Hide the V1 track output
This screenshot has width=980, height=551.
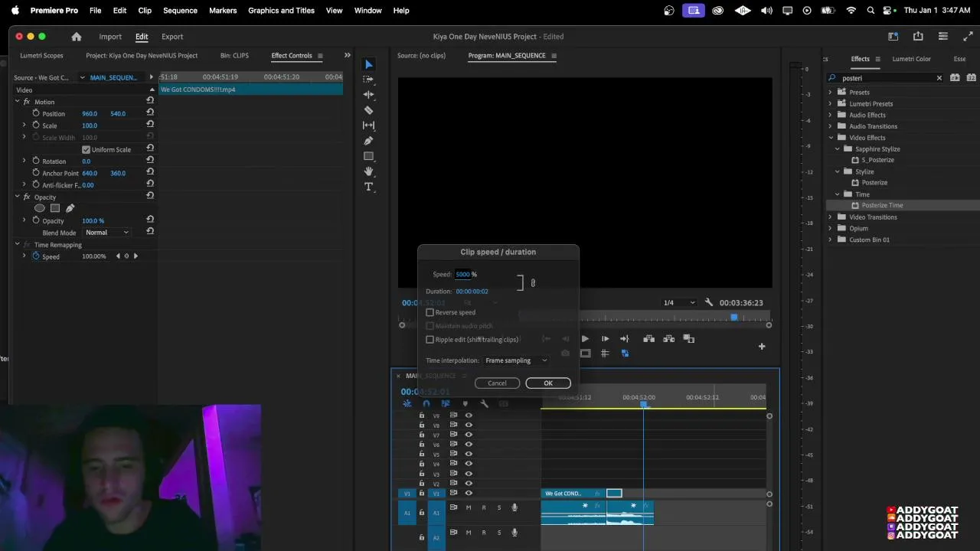tap(469, 493)
